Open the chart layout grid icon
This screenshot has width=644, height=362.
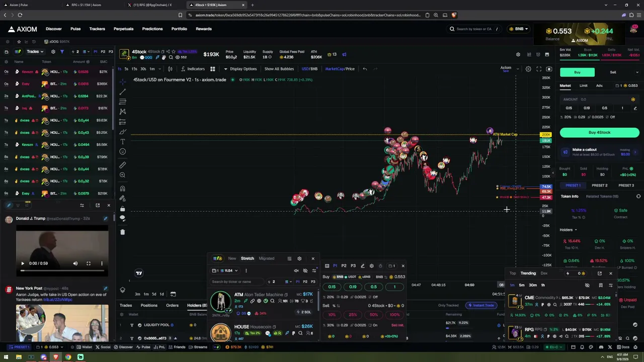[212, 69]
